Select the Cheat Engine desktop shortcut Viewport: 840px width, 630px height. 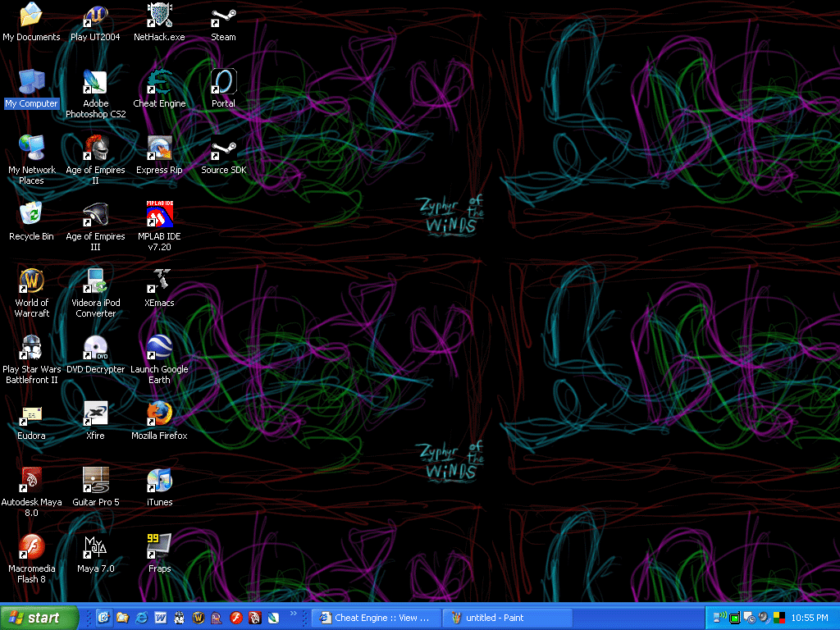[159, 89]
